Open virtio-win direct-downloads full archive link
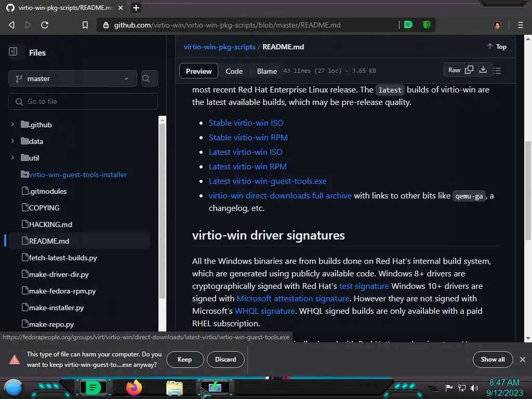The height and width of the screenshot is (399, 532). [280, 196]
